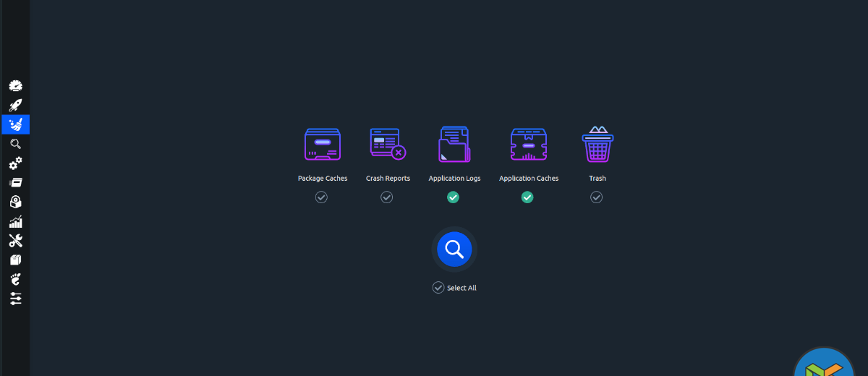Open Services gears icon in sidebar
The height and width of the screenshot is (376, 868).
[15, 163]
